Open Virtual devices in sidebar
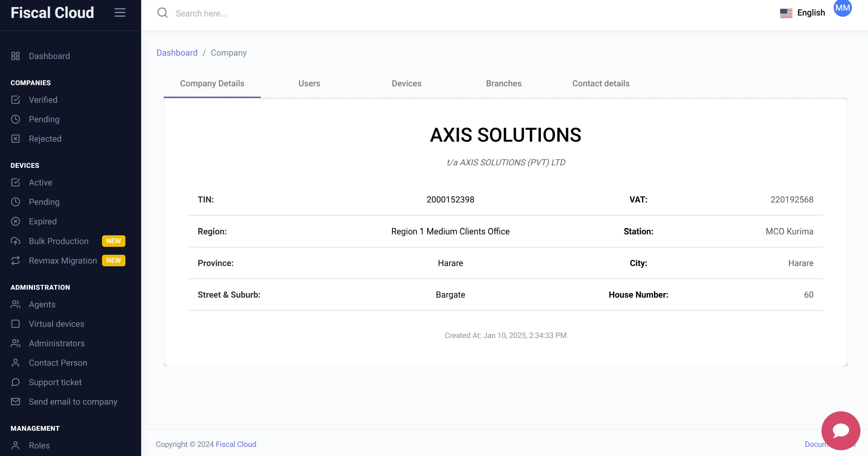The width and height of the screenshot is (868, 456). (56, 324)
